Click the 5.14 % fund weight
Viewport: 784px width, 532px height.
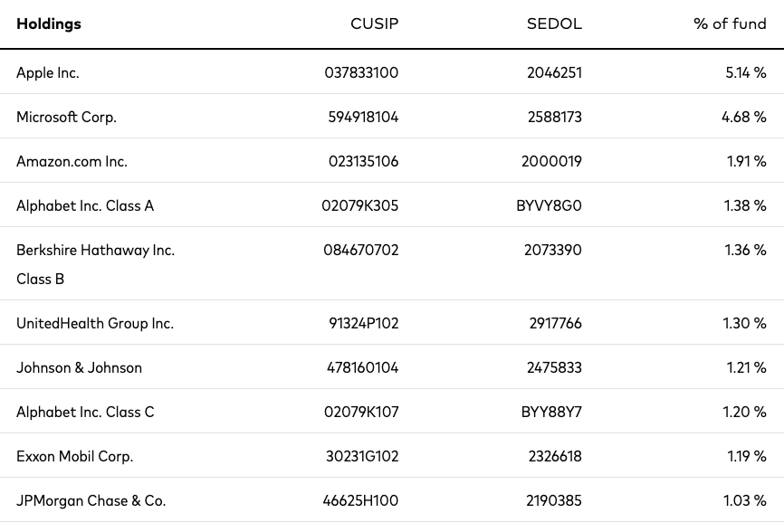tap(745, 73)
